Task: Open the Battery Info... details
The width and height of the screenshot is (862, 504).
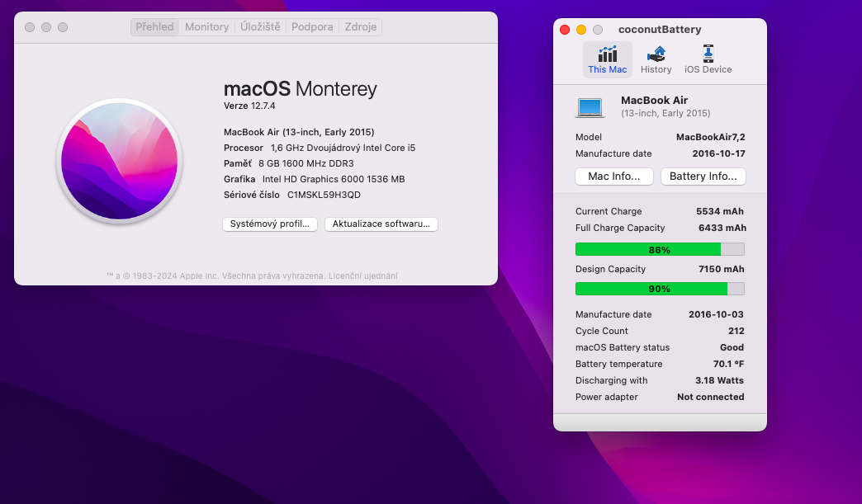Action: coord(703,177)
